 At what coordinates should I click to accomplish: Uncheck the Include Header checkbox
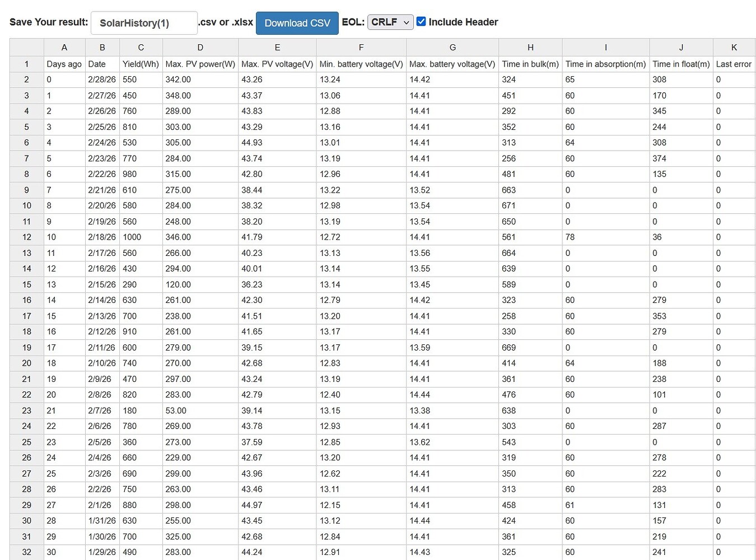(x=421, y=22)
